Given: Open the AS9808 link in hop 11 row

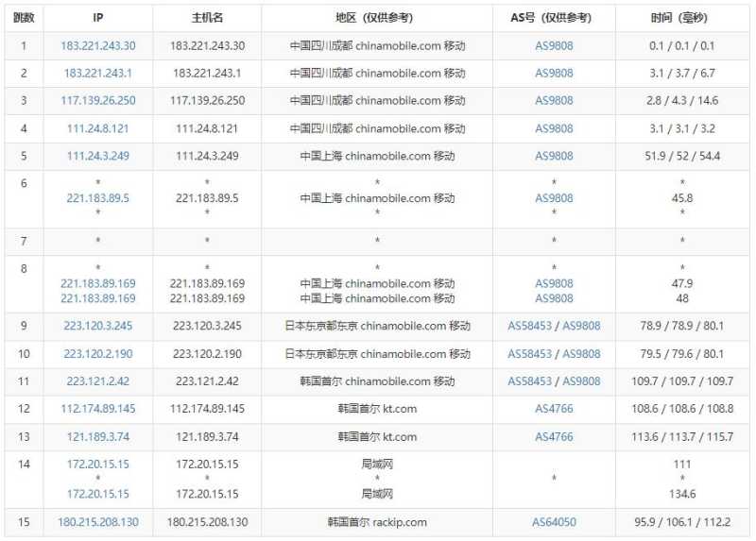Looking at the screenshot, I should (x=581, y=381).
